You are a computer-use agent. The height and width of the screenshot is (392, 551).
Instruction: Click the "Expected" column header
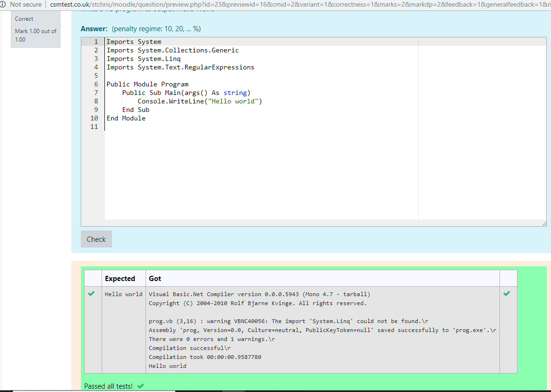coord(120,279)
